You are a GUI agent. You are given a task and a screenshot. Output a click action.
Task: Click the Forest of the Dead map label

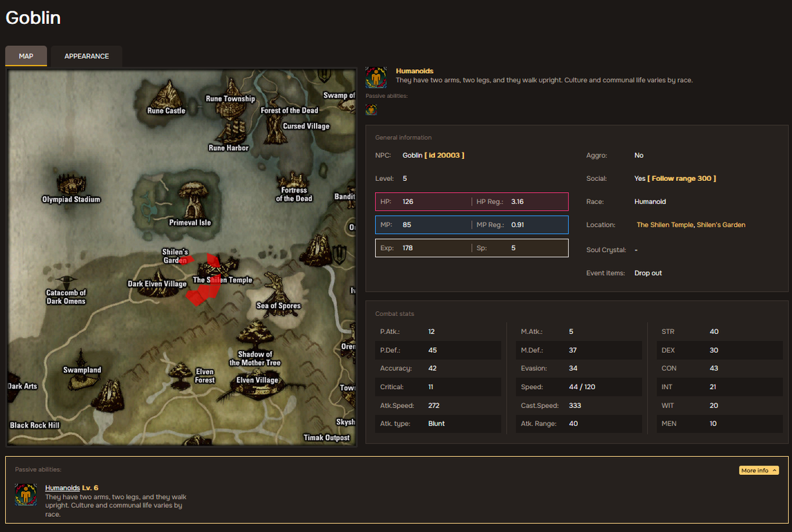coord(289,110)
